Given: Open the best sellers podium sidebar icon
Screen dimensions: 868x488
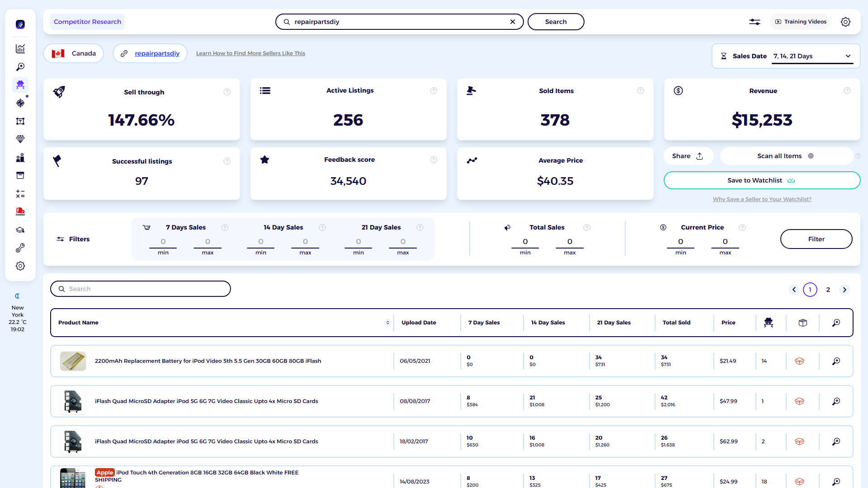Looking at the screenshot, I should point(20,158).
